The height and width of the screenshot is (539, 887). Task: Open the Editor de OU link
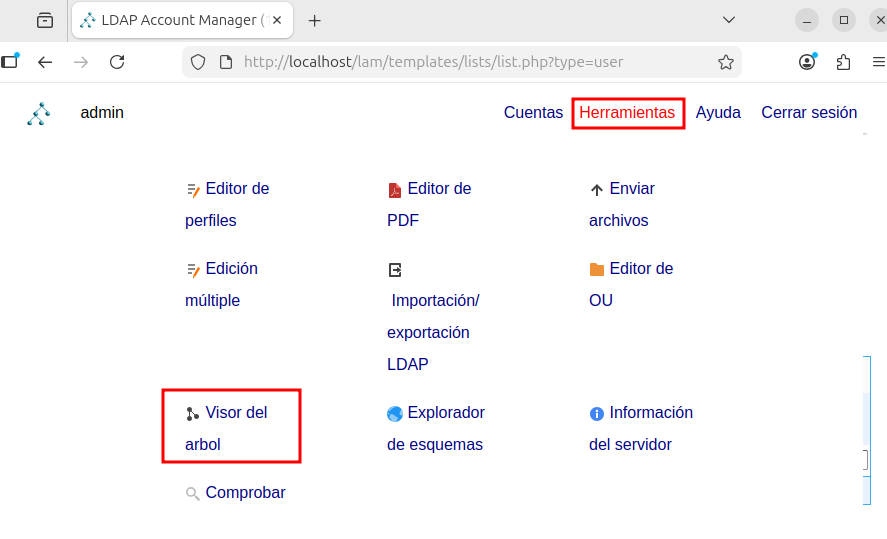pos(631,284)
